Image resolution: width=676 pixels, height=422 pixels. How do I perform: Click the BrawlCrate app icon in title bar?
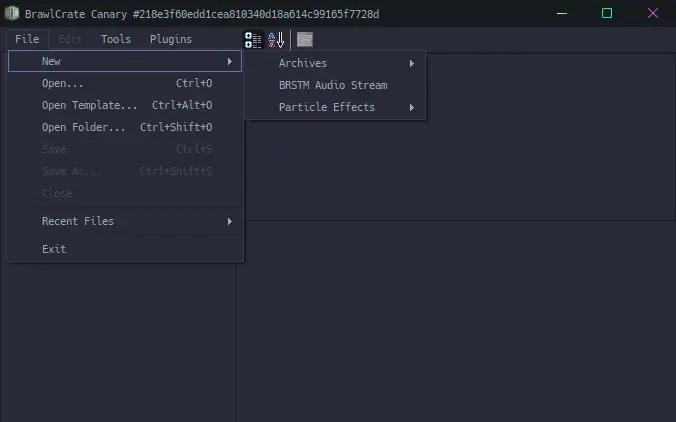[12, 13]
